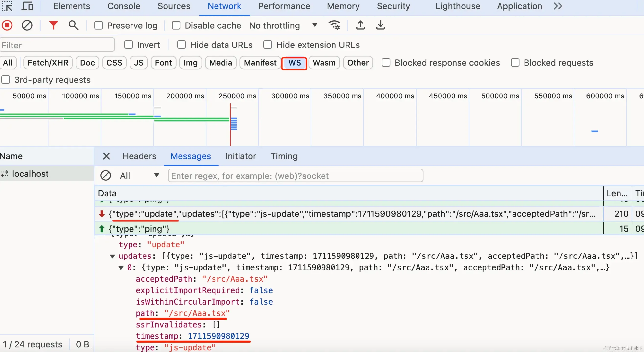Open the All message type dropdown
This screenshot has width=644, height=352.
pyautogui.click(x=140, y=176)
